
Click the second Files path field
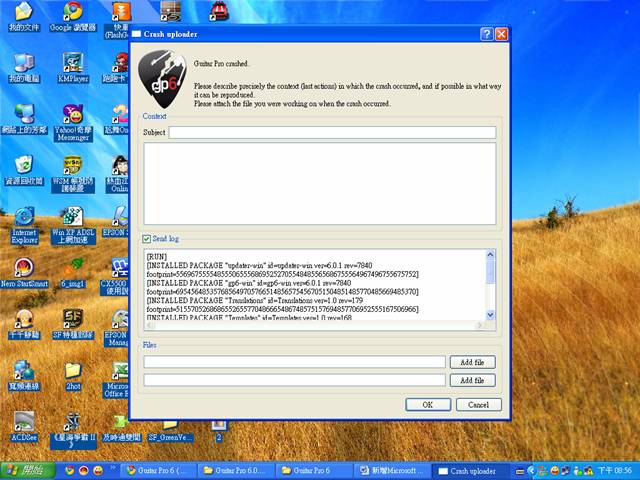point(294,380)
